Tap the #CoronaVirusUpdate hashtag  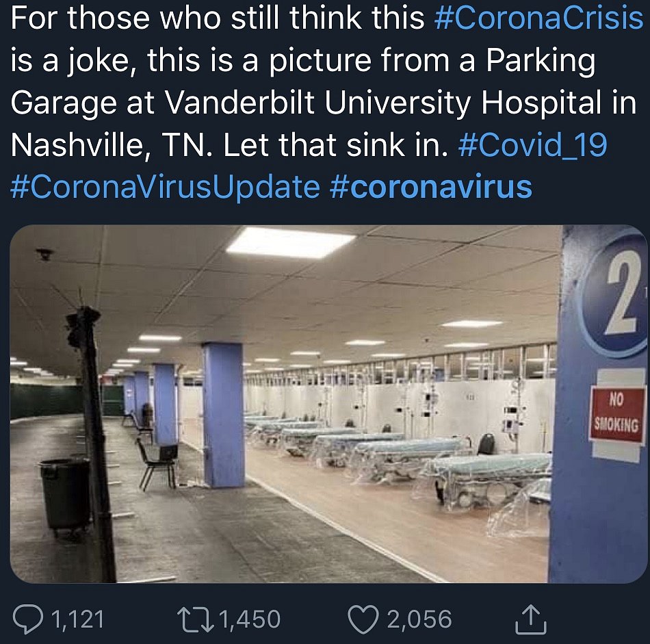(166, 188)
